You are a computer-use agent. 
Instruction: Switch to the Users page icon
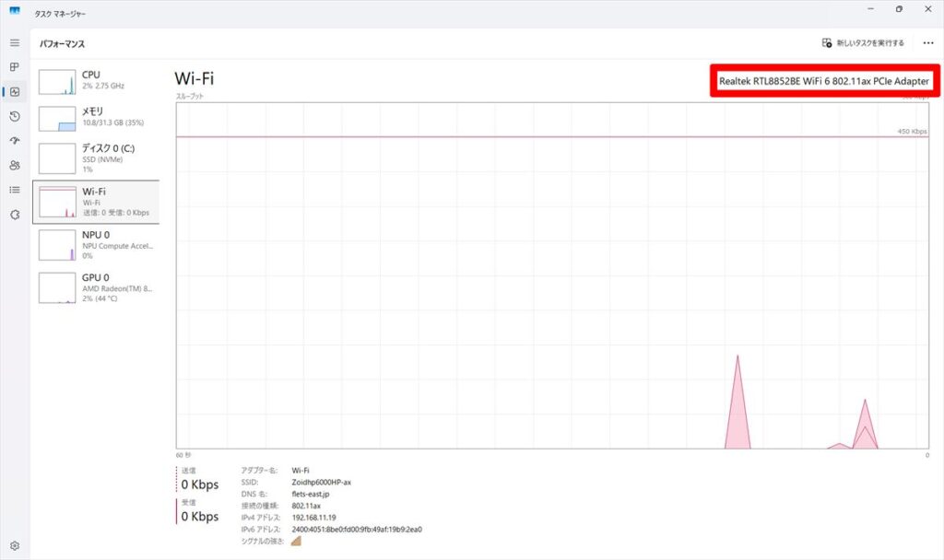pos(14,166)
